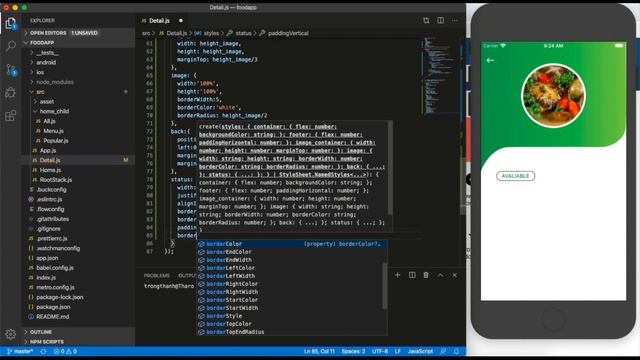
Task: Expand the Outline section
Action: tap(78, 332)
